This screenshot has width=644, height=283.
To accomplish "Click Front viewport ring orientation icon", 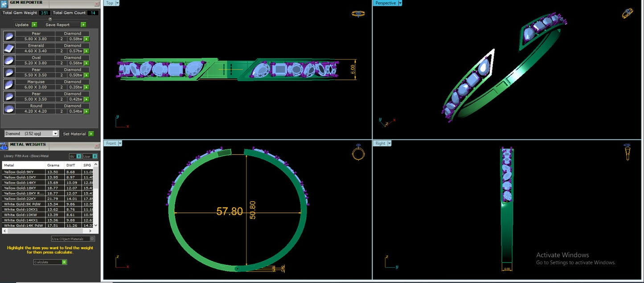I will tap(358, 152).
